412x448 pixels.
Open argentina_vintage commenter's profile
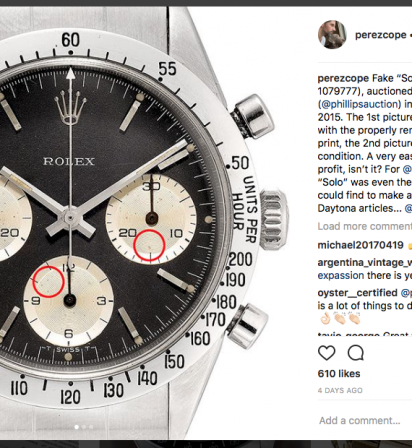coord(365,263)
